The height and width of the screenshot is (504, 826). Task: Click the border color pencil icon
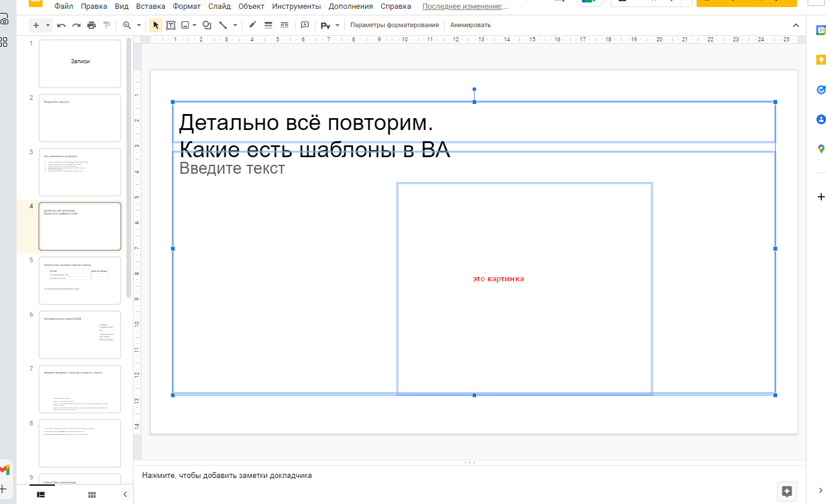pos(252,25)
